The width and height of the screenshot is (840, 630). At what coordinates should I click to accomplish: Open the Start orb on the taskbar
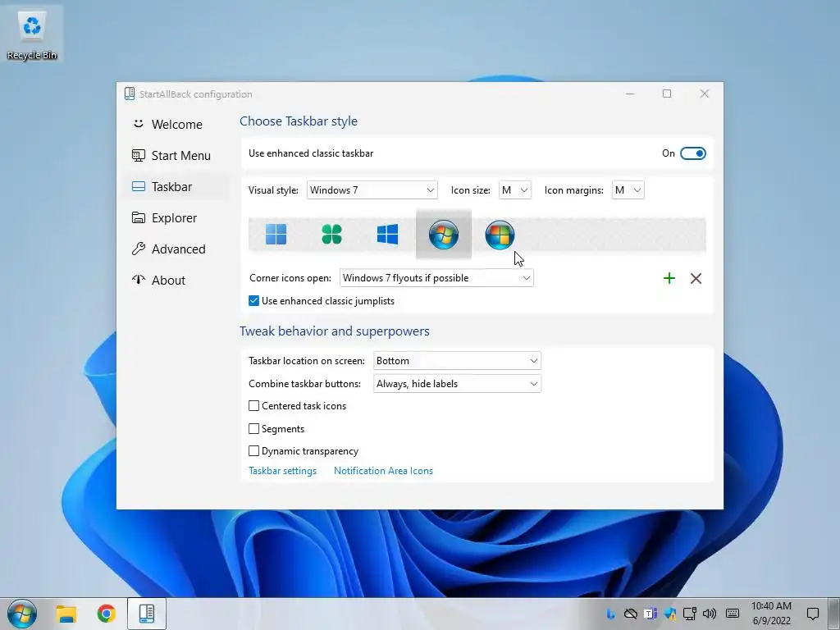pyautogui.click(x=22, y=614)
